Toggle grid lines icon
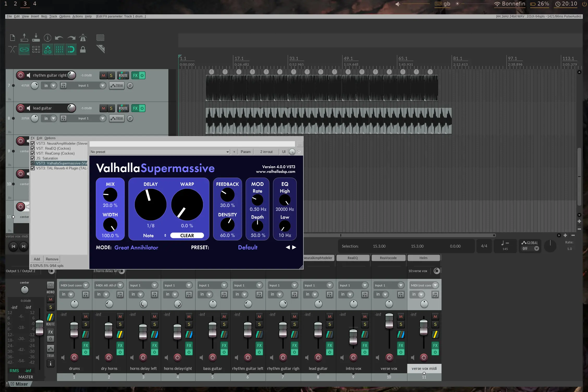Viewport: 588px width, 392px height. pyautogui.click(x=59, y=49)
